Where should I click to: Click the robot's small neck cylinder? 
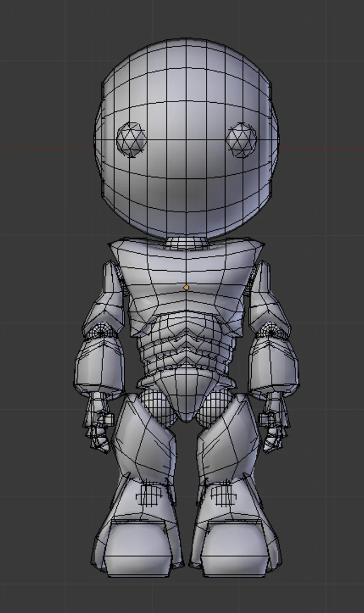click(186, 242)
